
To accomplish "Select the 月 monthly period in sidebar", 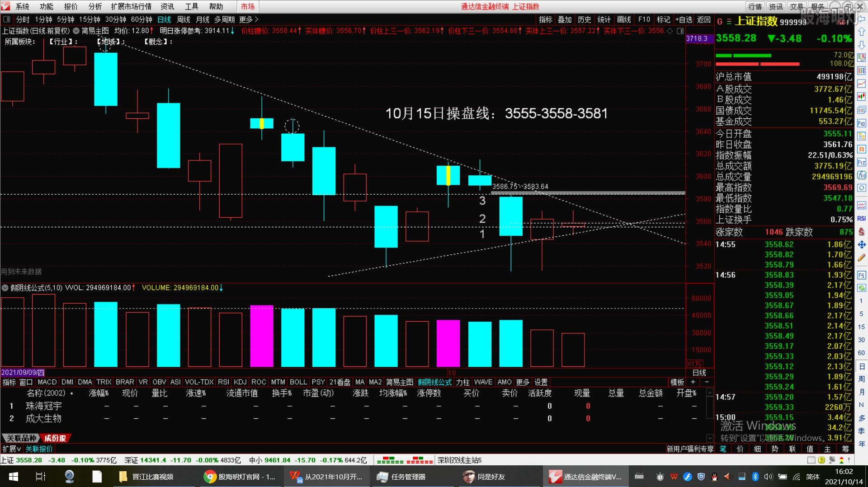I will click(861, 392).
